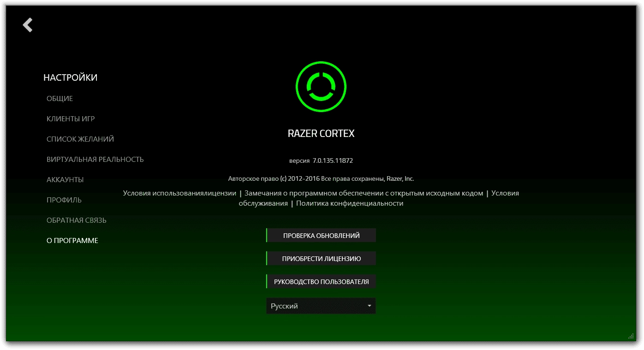Click ПРОВЕРКА ОБНОВЛЕНИЙ button

321,235
